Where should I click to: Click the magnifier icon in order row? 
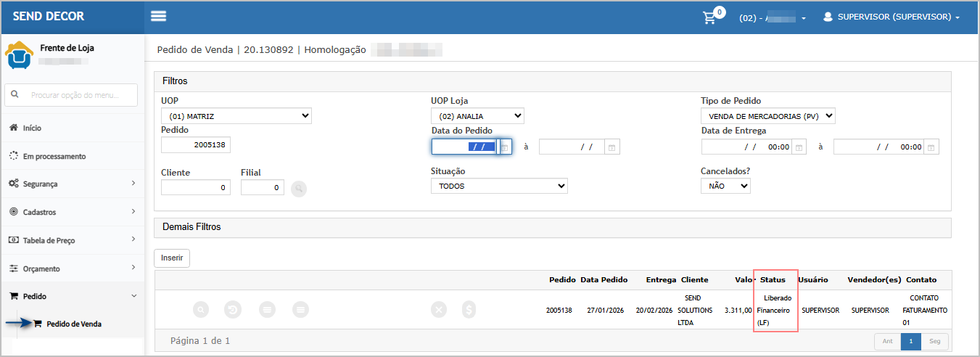tap(201, 310)
